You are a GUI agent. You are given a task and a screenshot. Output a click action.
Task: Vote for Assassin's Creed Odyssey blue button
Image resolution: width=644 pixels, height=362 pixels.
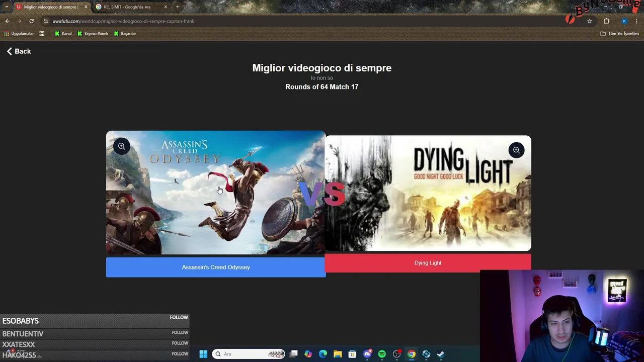coord(216,267)
